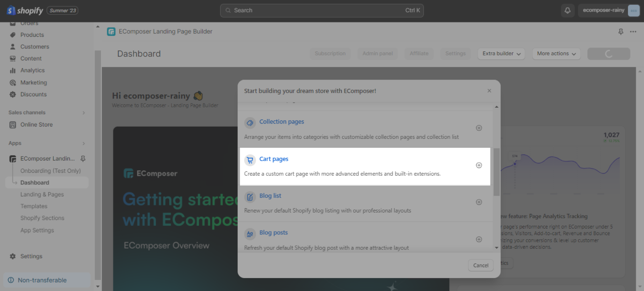Click the Blog posts link
This screenshot has width=644, height=291.
[274, 233]
